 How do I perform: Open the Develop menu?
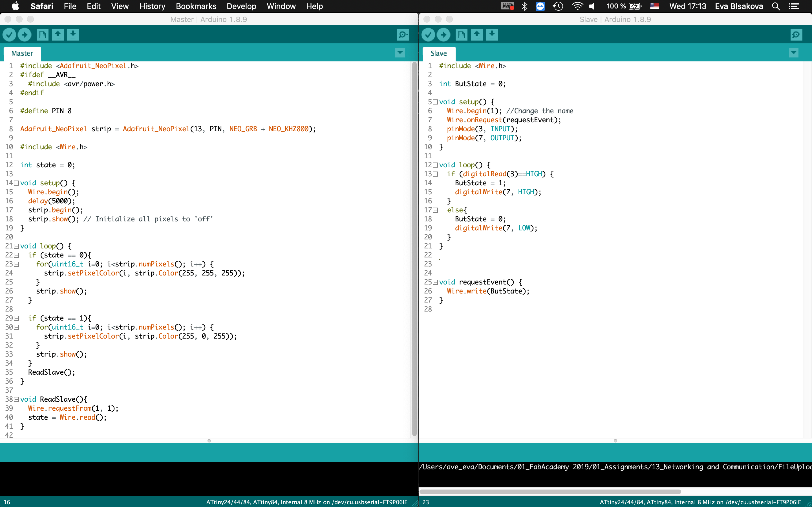click(241, 6)
